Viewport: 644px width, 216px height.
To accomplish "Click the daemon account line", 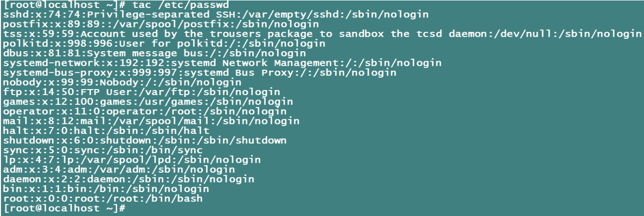I will click(129, 179).
